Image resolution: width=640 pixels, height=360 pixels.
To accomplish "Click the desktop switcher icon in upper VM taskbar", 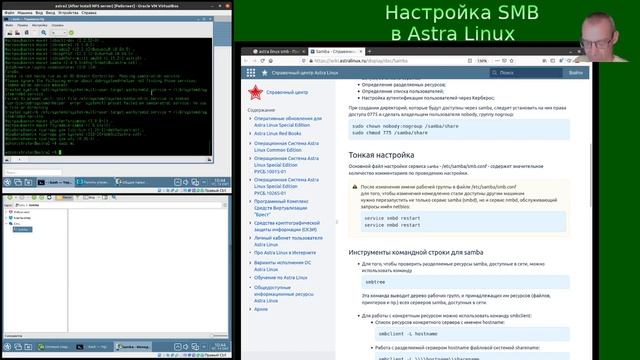I will (x=18, y=182).
